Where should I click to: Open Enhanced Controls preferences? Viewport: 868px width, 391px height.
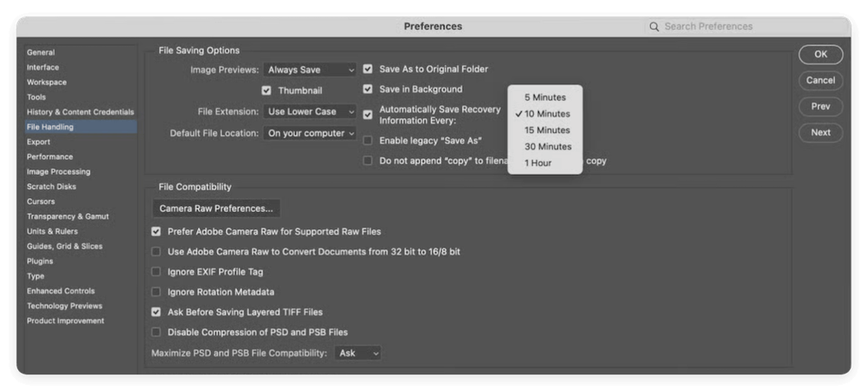(61, 291)
